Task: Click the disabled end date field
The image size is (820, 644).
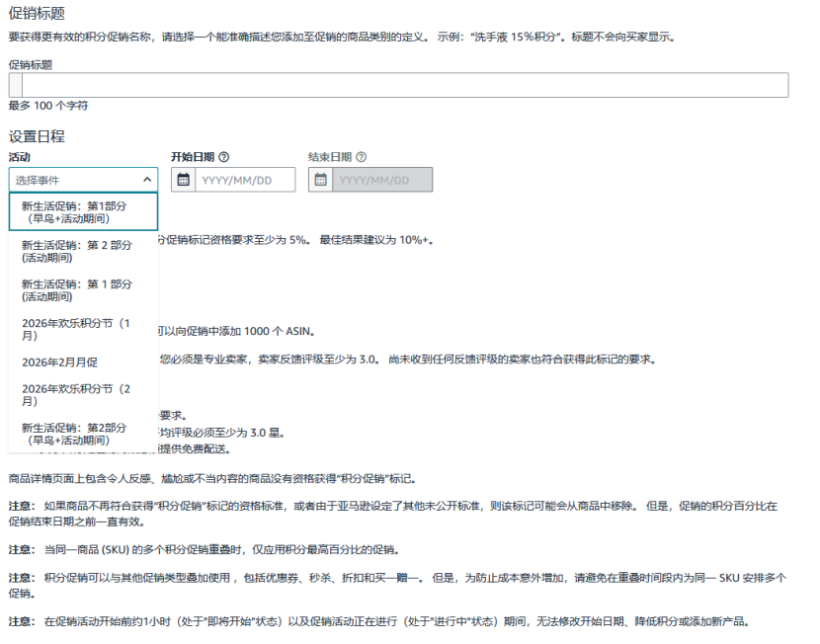Action: 385,180
